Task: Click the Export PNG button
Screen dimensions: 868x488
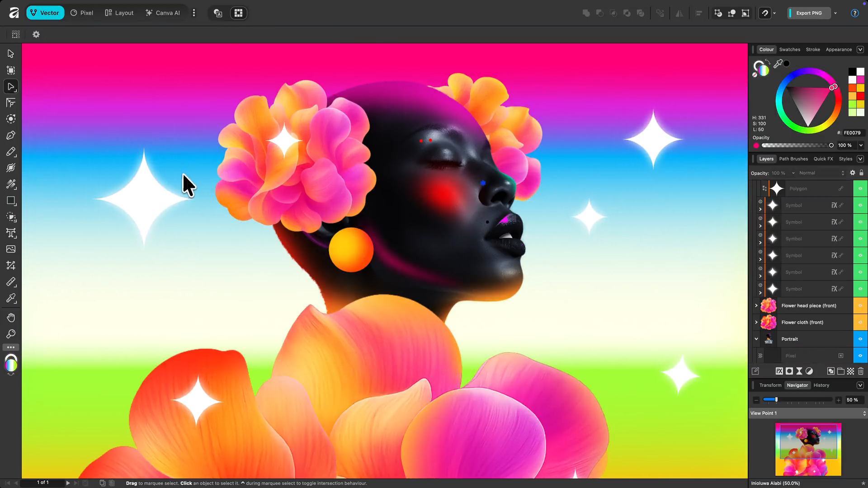Action: tap(809, 13)
